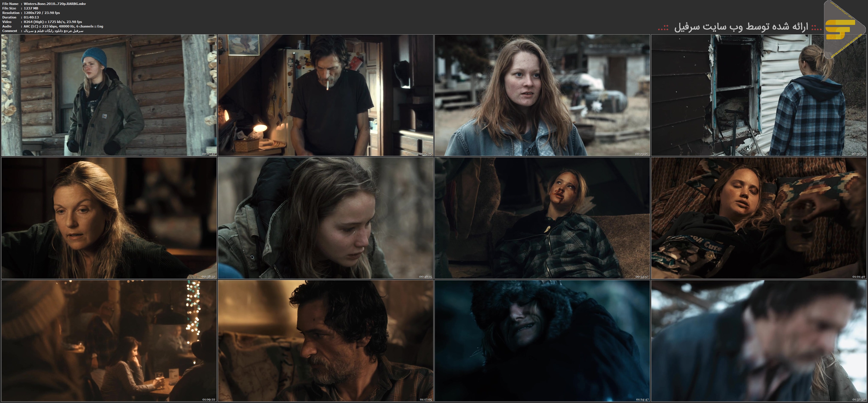Select thumbnail of older blonde woman indoors

(x=109, y=218)
